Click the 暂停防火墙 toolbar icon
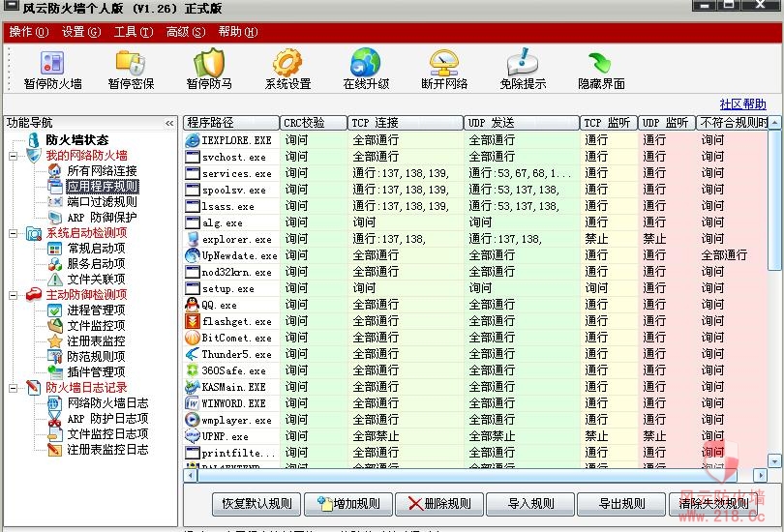Screen dimensions: 784x532 point(52,64)
